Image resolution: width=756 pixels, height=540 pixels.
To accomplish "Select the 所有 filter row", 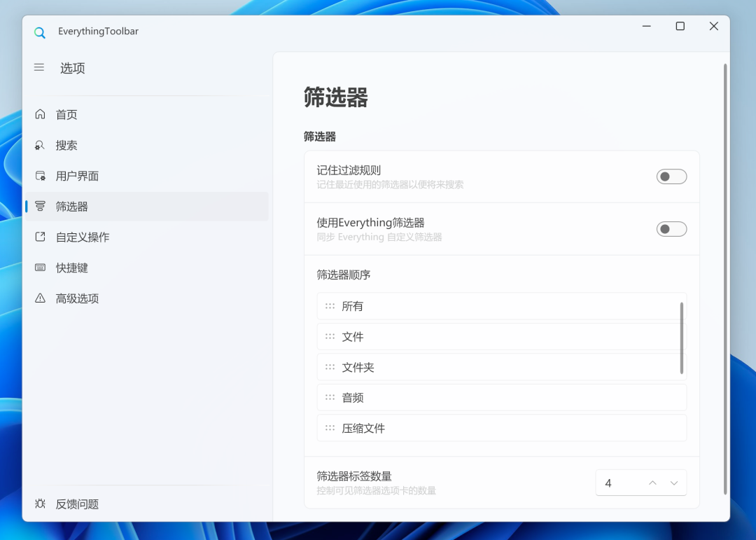I will (x=501, y=306).
